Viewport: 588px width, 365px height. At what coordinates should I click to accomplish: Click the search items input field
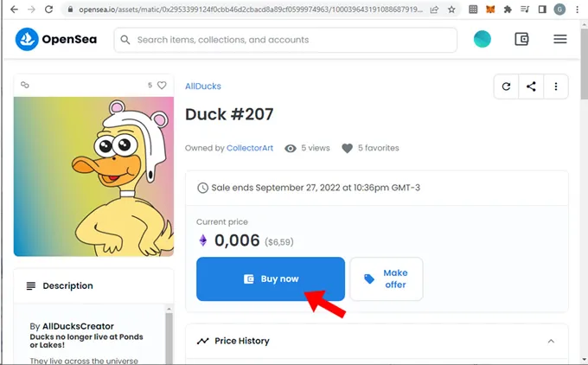294,40
